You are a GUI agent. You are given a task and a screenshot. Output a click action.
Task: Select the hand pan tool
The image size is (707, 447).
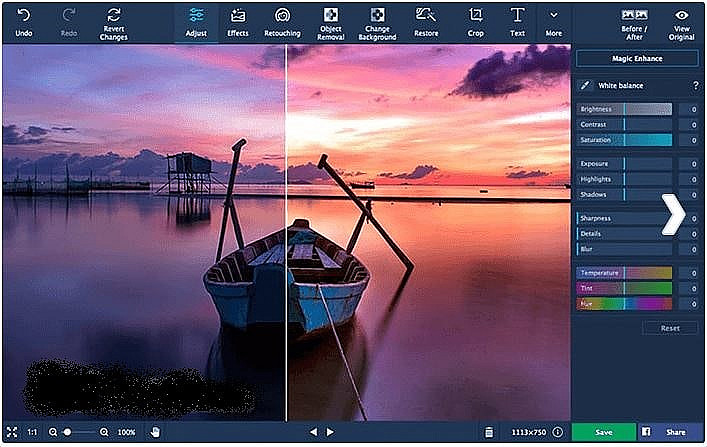(155, 432)
